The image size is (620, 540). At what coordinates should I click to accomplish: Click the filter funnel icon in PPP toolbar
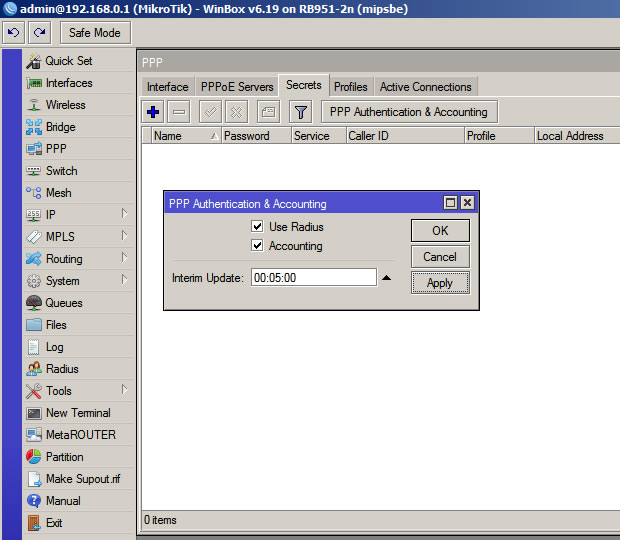(x=301, y=112)
